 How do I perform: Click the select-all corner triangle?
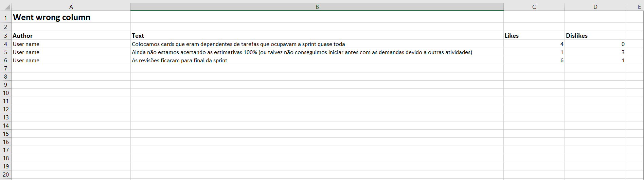(x=6, y=7)
